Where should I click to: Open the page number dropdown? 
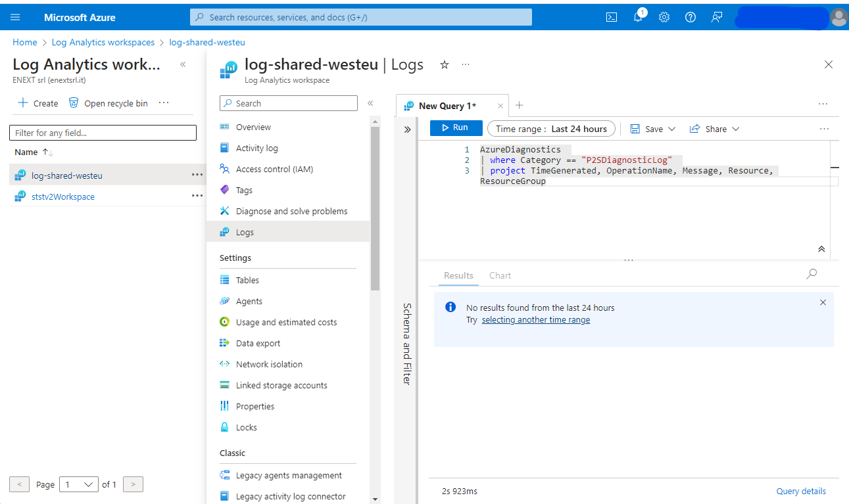coord(79,484)
